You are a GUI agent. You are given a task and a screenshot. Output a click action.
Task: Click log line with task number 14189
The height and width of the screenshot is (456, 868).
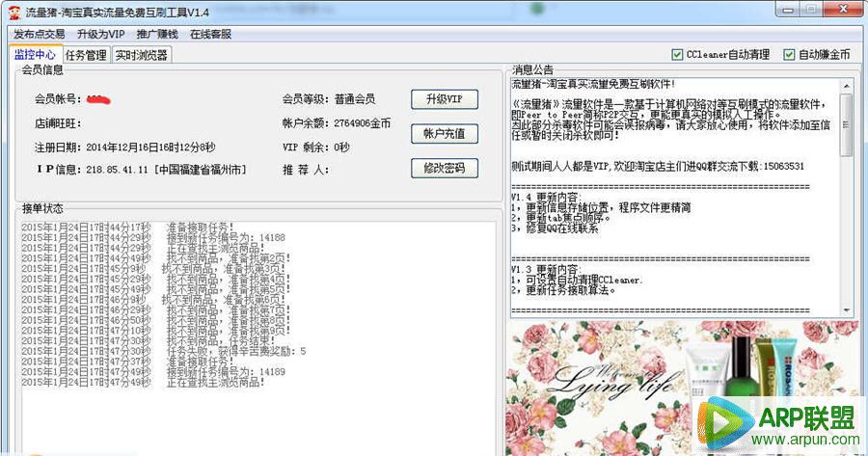153,372
